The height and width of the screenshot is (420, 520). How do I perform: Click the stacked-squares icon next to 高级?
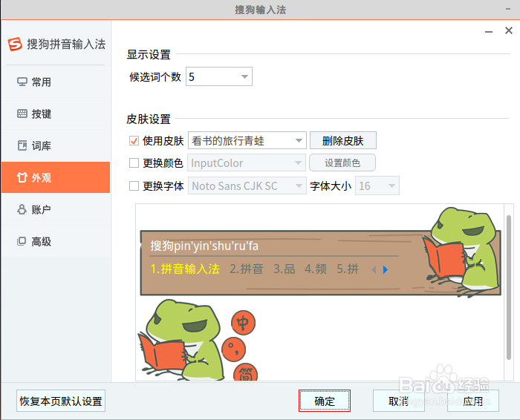[x=22, y=241]
